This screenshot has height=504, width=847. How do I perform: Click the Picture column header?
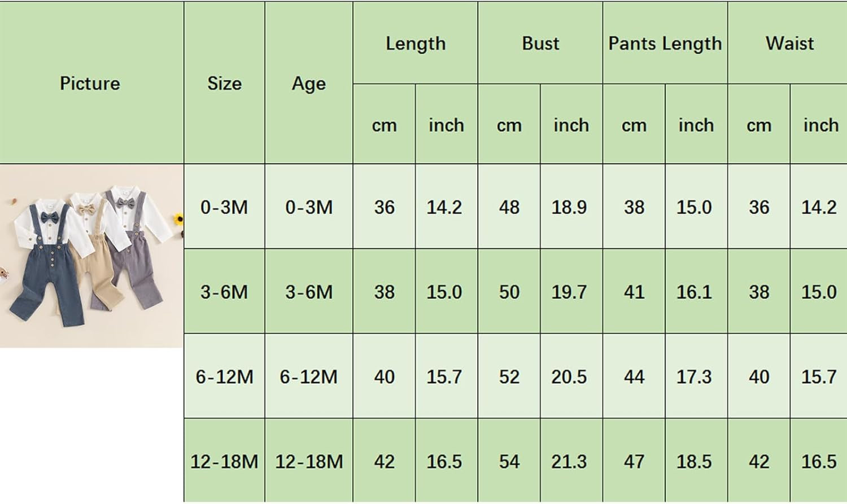point(90,84)
